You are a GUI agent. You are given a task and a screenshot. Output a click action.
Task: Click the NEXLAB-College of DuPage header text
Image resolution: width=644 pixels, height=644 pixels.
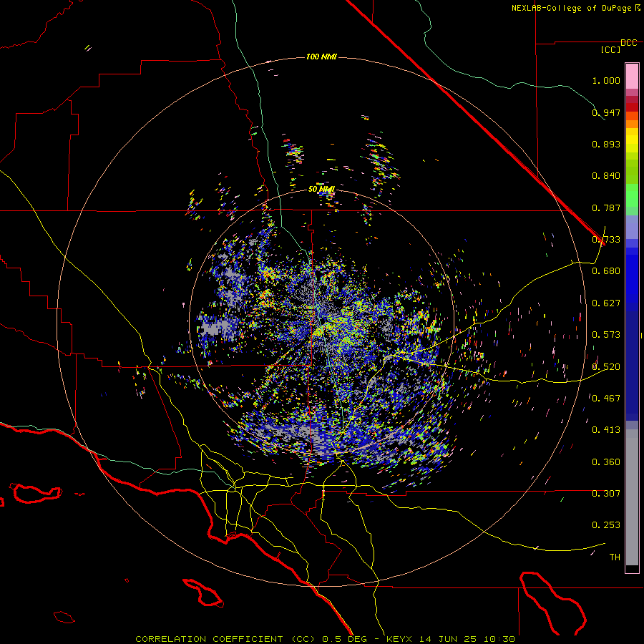coord(575,8)
